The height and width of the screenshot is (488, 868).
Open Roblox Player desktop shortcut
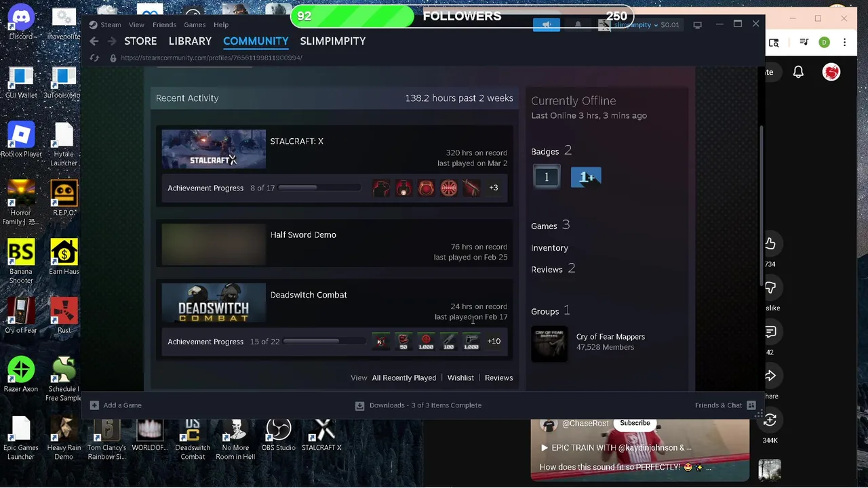21,140
